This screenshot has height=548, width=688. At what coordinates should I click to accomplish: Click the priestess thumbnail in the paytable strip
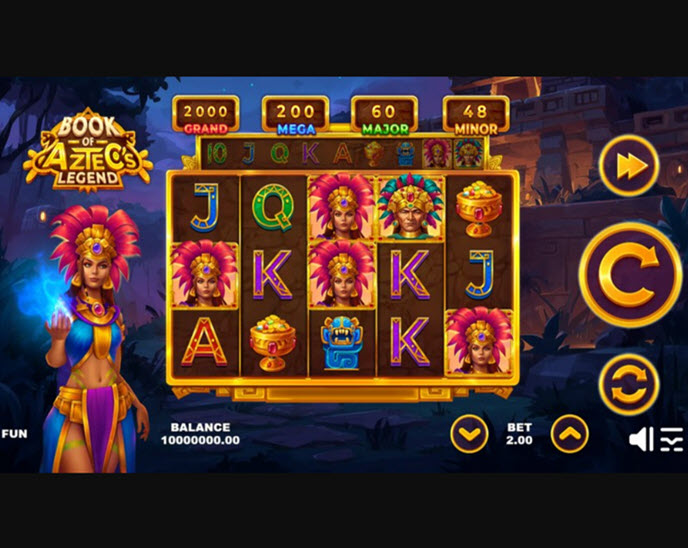coord(437,153)
